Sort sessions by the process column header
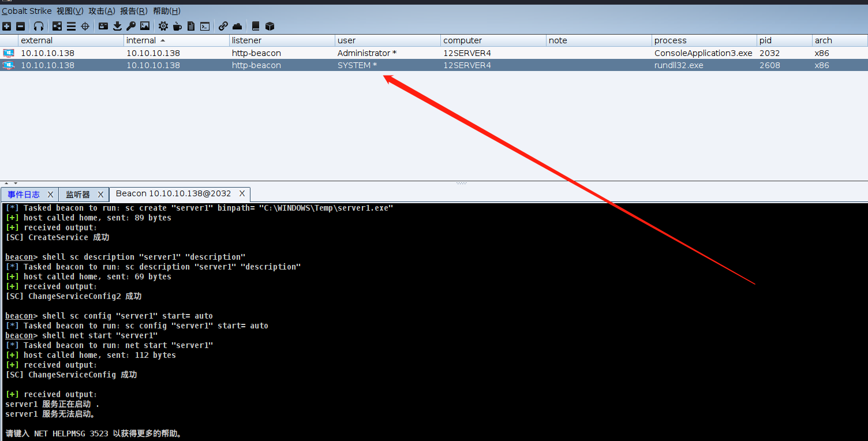The width and height of the screenshot is (868, 441). click(x=705, y=40)
